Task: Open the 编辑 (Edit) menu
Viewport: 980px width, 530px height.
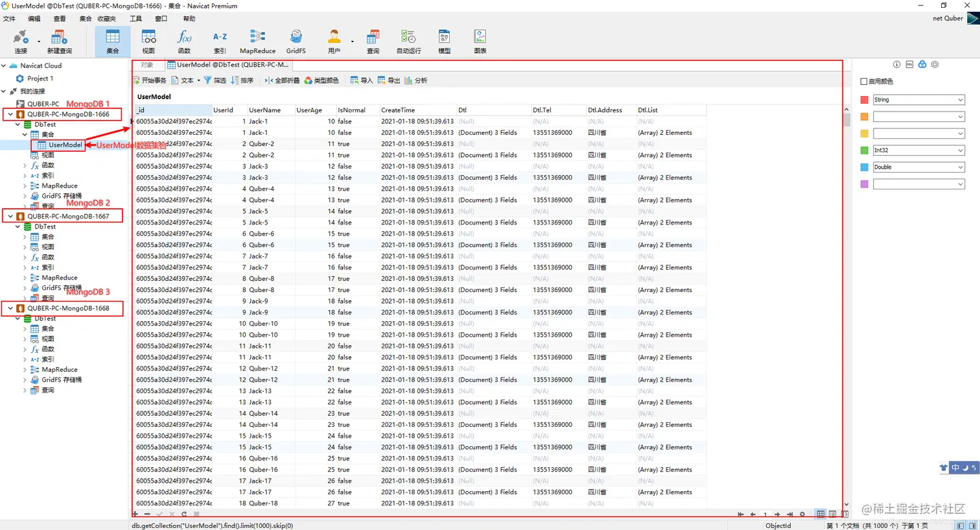Action: pos(34,19)
